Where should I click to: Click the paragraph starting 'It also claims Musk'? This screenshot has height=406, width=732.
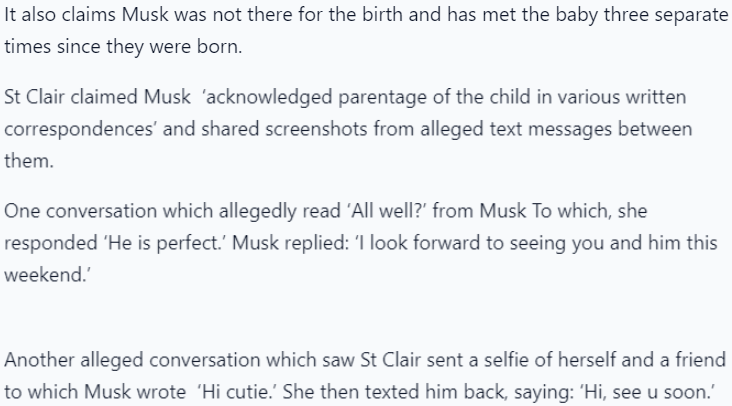366,30
